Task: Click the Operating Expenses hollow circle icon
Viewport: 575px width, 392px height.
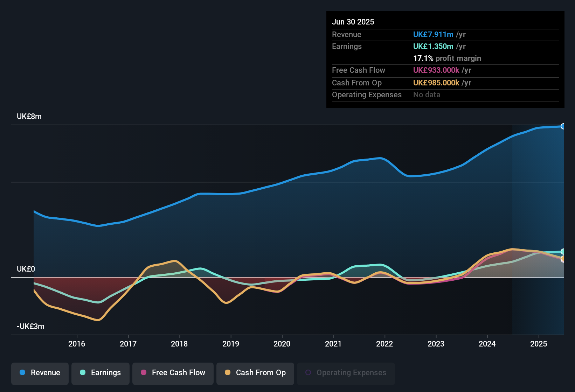Action: coord(308,372)
